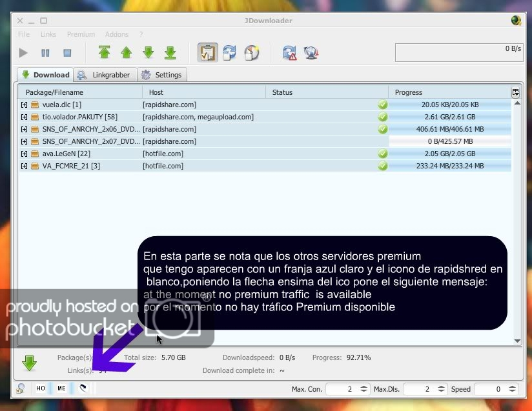Move selected package down one position
The width and height of the screenshot is (532, 411).
coord(148,52)
